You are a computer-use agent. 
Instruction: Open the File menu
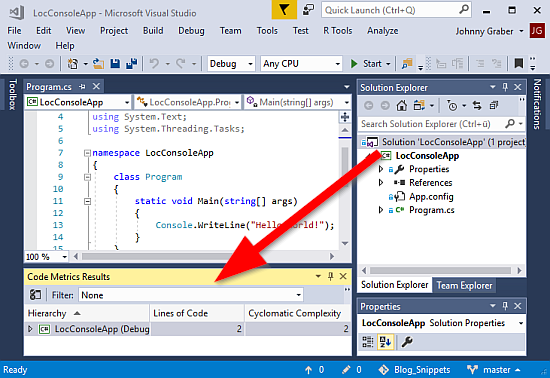pos(14,31)
